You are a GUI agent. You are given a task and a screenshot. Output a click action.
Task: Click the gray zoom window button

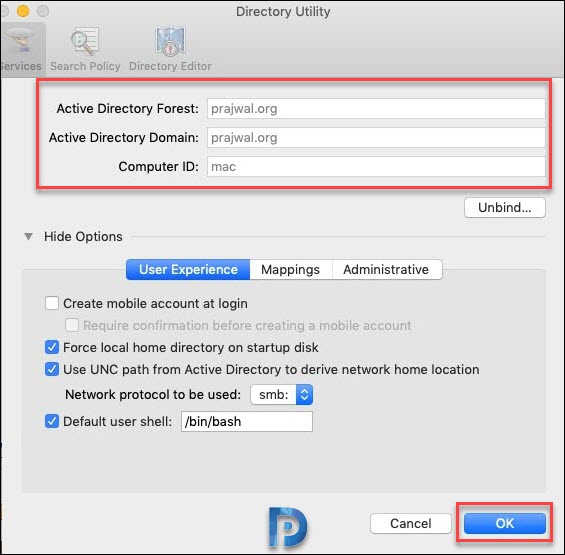[43, 11]
